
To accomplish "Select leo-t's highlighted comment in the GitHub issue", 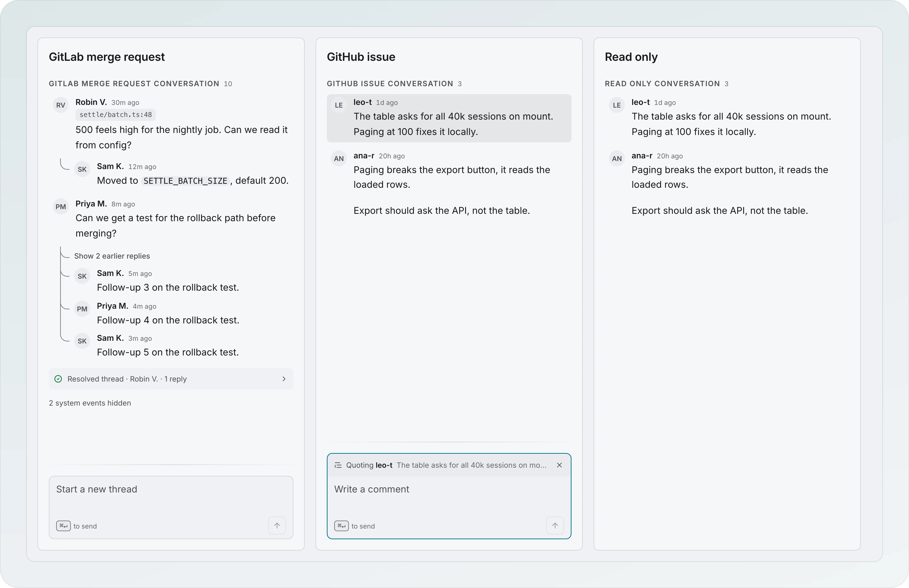I will (449, 118).
